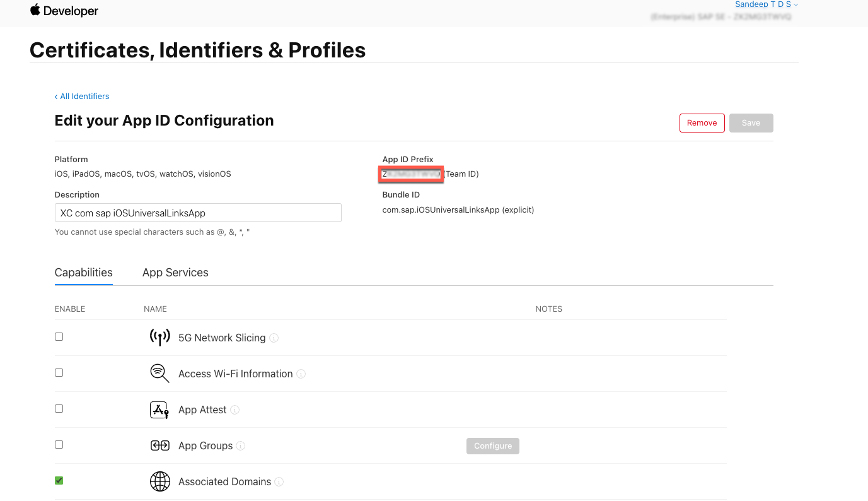Click the Description text field
This screenshot has height=501, width=868.
click(198, 213)
